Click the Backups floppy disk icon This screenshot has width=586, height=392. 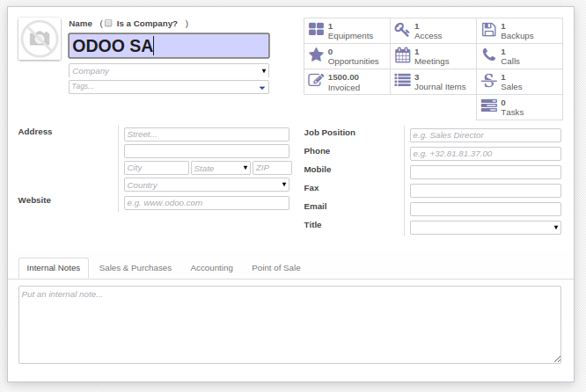click(x=488, y=30)
